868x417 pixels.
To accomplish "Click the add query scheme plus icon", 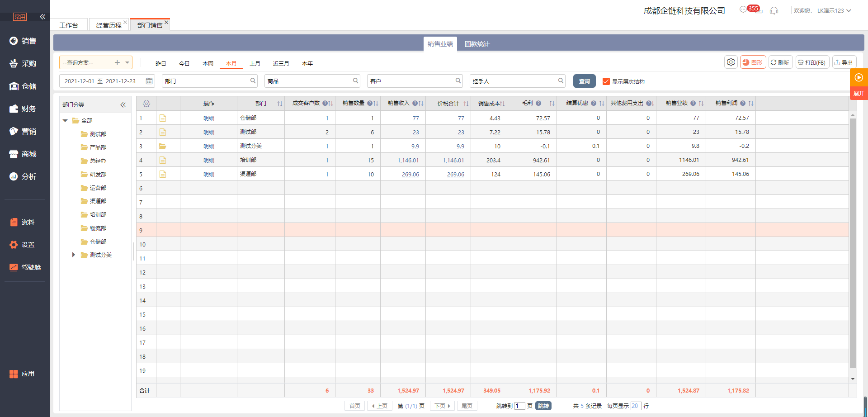I will click(117, 62).
